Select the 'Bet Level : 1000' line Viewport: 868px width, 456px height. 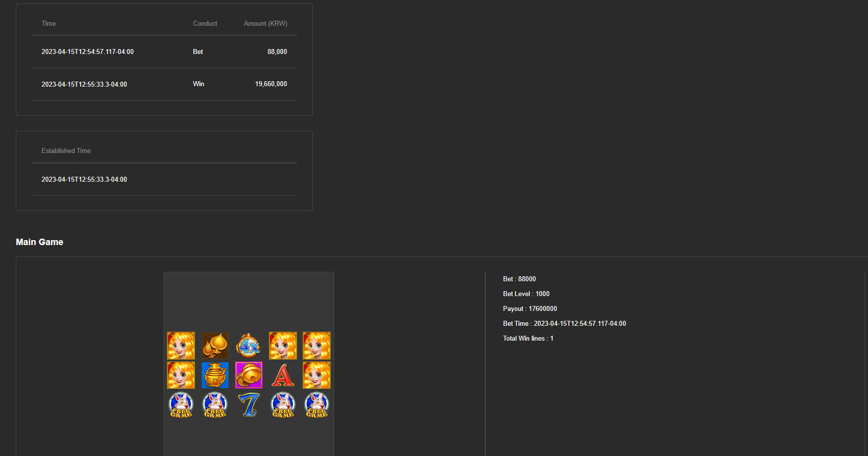(526, 294)
